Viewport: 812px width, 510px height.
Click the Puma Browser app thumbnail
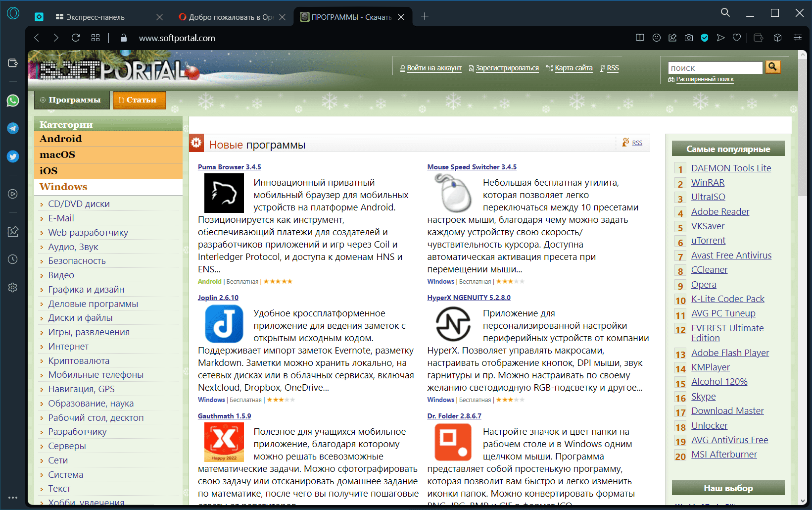[x=224, y=193]
